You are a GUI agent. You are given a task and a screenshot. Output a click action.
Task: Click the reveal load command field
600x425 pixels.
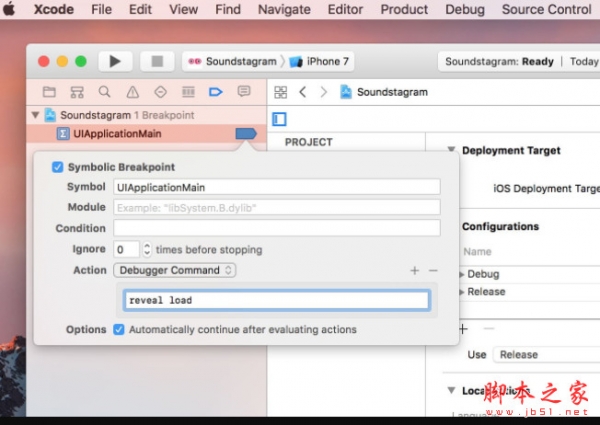click(x=277, y=300)
